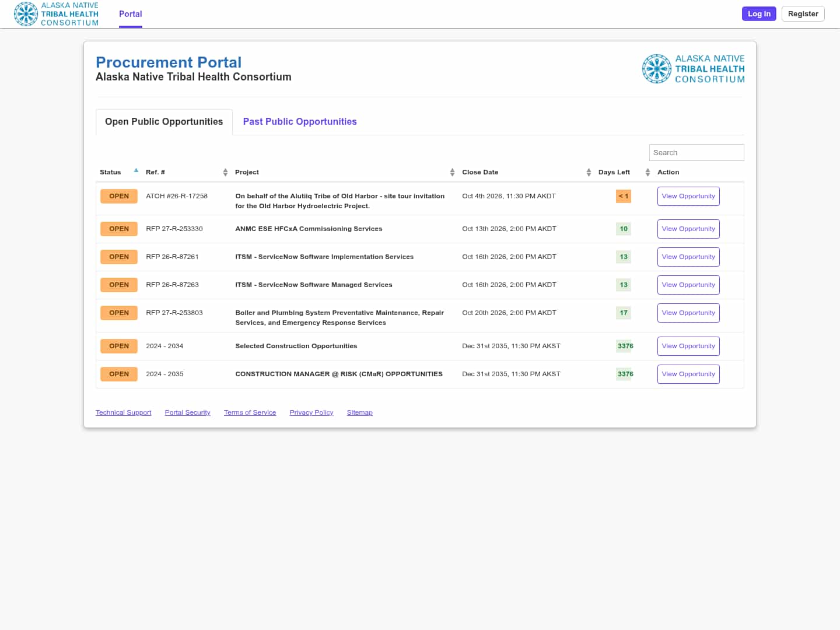840x630 pixels.
Task: Click the ANTHC logo in portal header
Action: [x=694, y=69]
